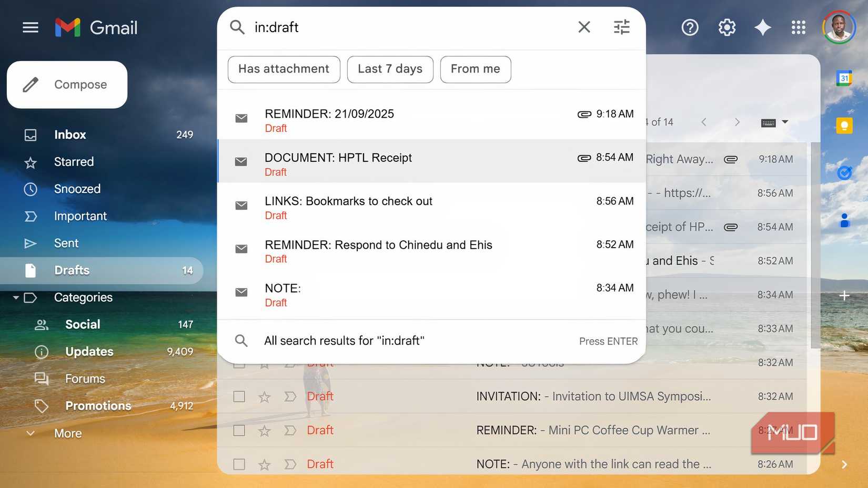Open Google Calendar in side panel
The width and height of the screenshot is (868, 488).
pos(844,78)
